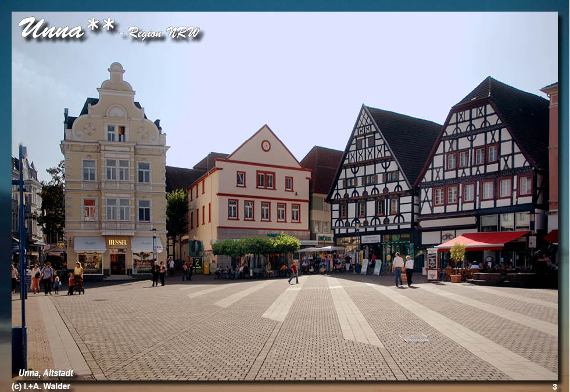Click the clock on the red-trimmed gable
Screen dimensions: 570x392
(267, 146)
